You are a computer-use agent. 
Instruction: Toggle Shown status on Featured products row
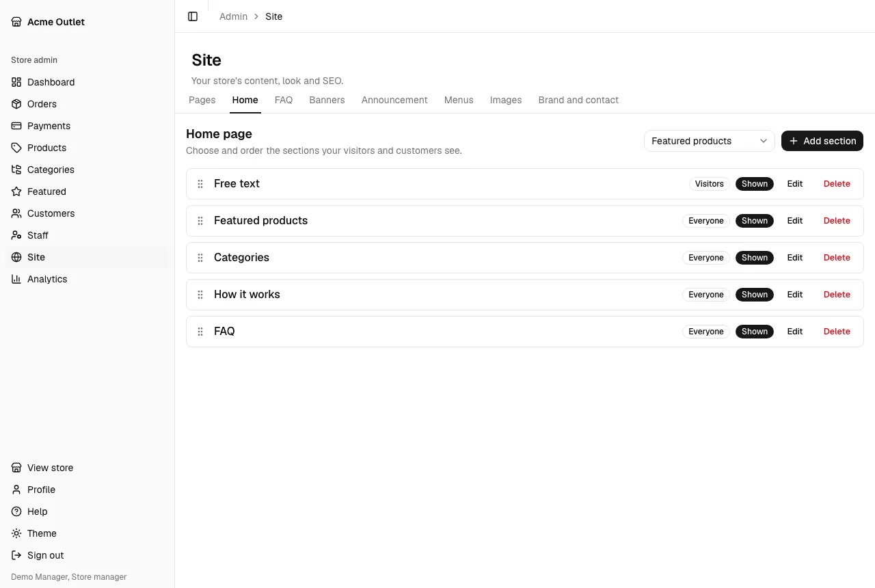pos(755,221)
